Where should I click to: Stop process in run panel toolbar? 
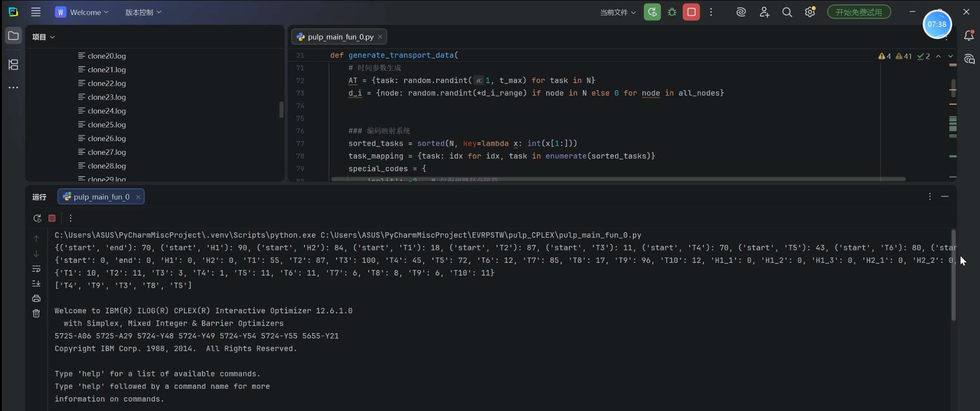[x=52, y=218]
